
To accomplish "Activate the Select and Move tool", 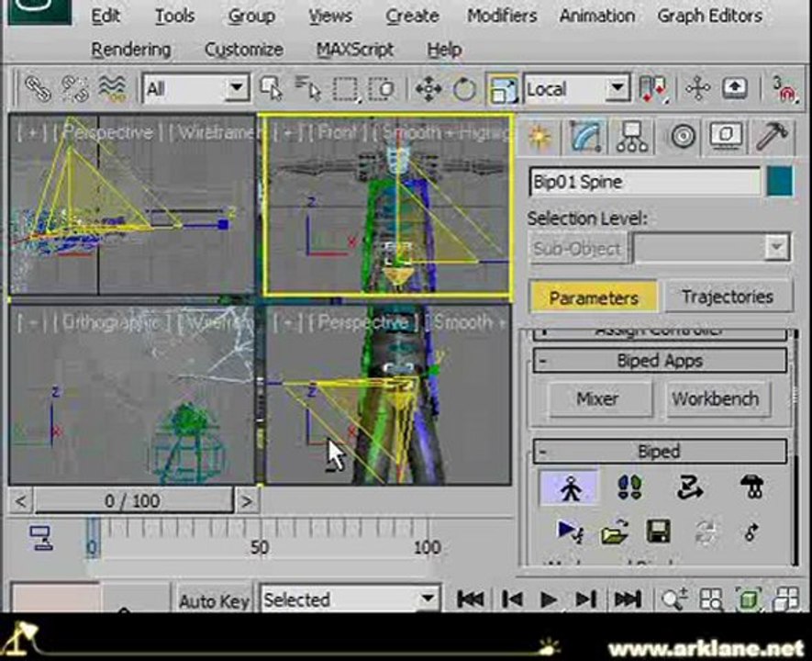I will 428,89.
